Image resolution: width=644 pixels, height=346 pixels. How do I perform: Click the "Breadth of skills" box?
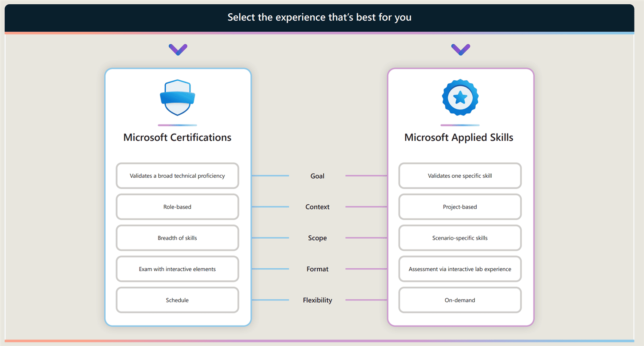coord(177,238)
